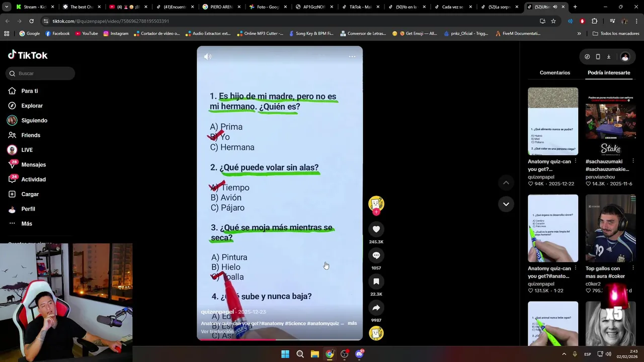Click the quizenpapel username on video

[x=217, y=312]
